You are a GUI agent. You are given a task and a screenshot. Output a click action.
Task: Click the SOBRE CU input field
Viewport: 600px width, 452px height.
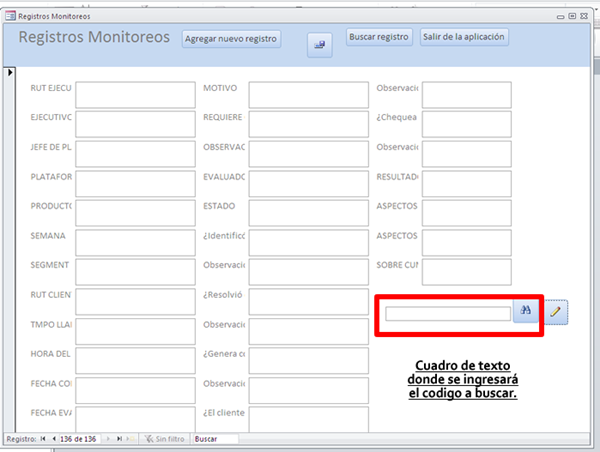(467, 272)
